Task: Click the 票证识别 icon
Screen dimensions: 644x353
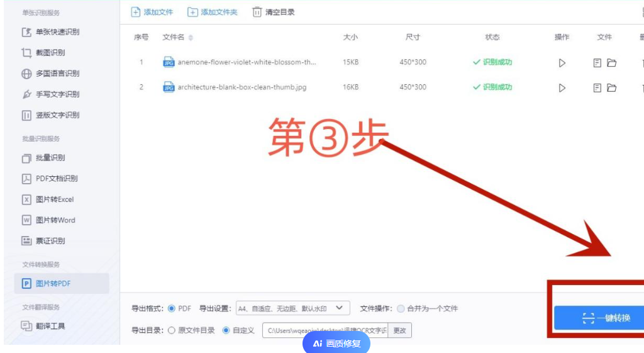Action: pos(26,241)
